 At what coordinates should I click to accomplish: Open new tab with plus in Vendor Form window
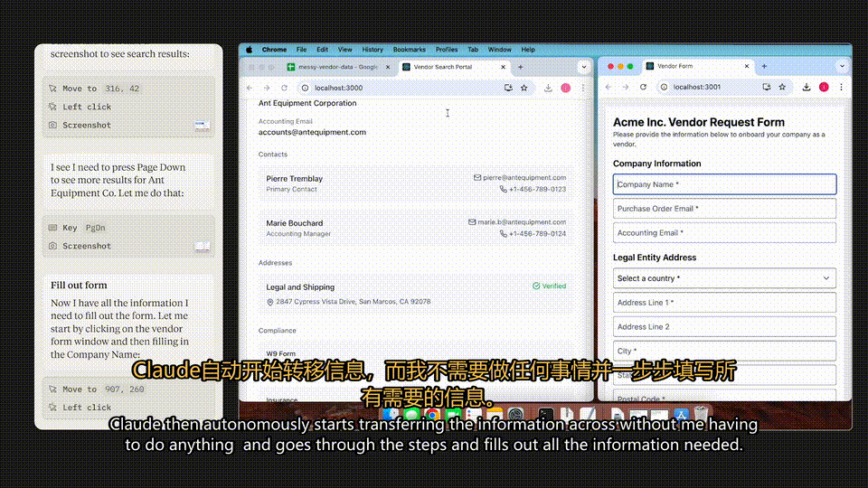click(x=765, y=66)
